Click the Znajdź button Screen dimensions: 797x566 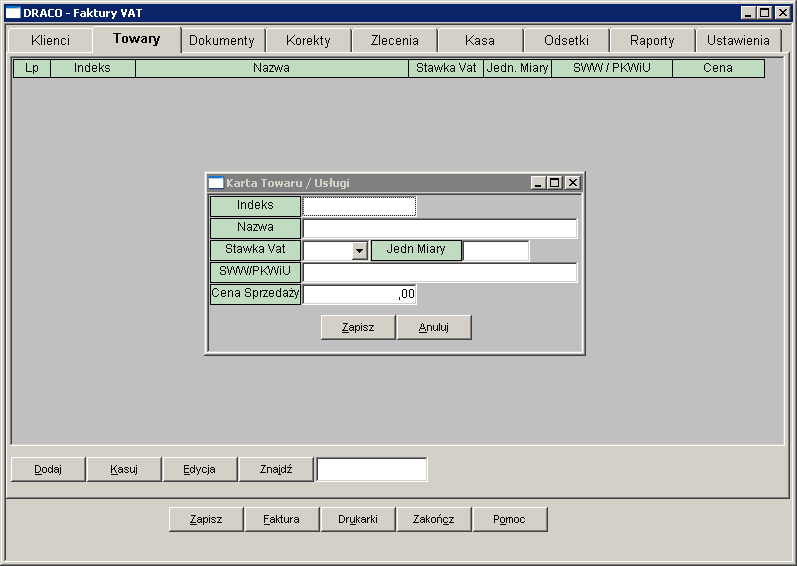point(276,469)
